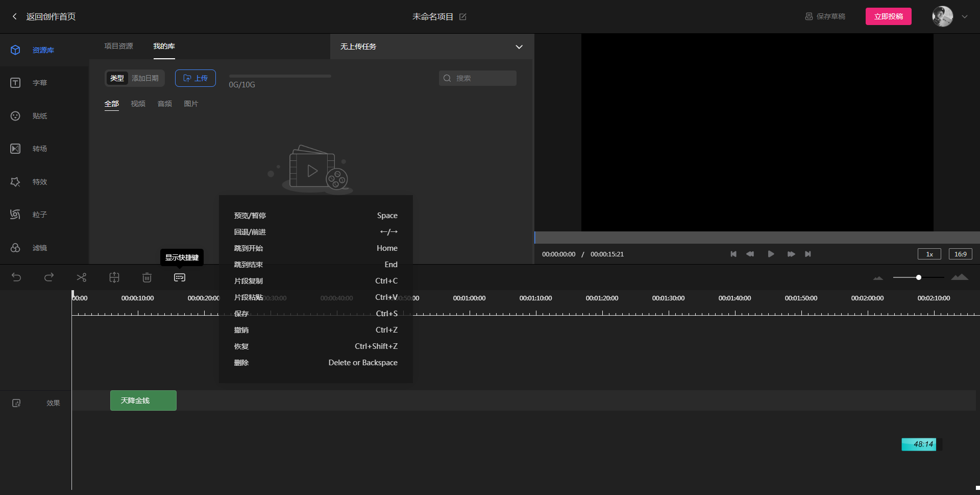980x495 pixels.
Task: Click the scissors split clip icon
Action: (x=82, y=277)
